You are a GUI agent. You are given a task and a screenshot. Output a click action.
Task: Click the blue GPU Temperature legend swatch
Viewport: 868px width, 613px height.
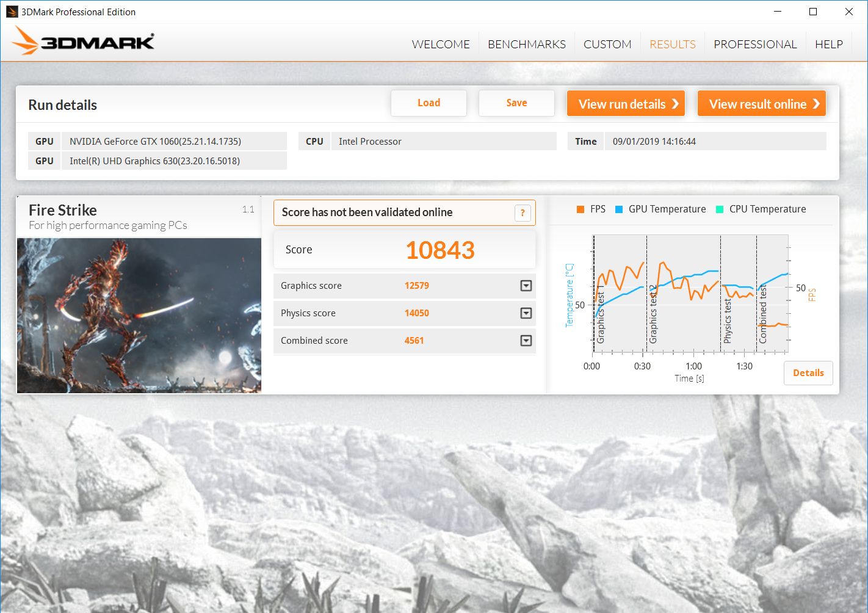pos(619,209)
